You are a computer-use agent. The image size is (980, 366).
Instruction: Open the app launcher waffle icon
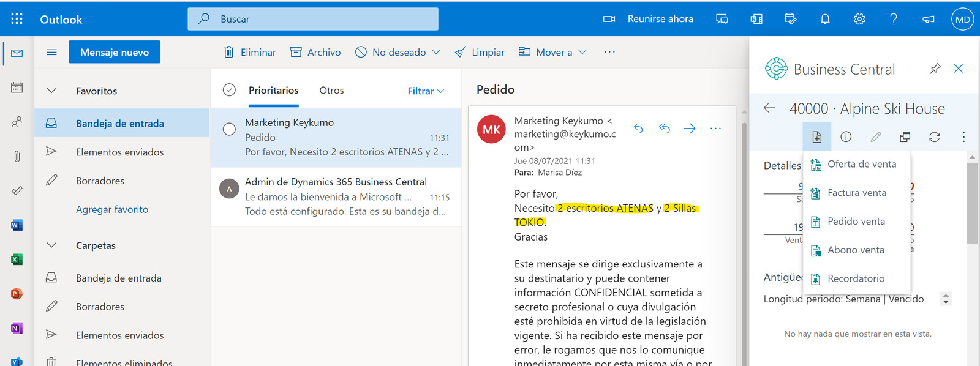[17, 19]
